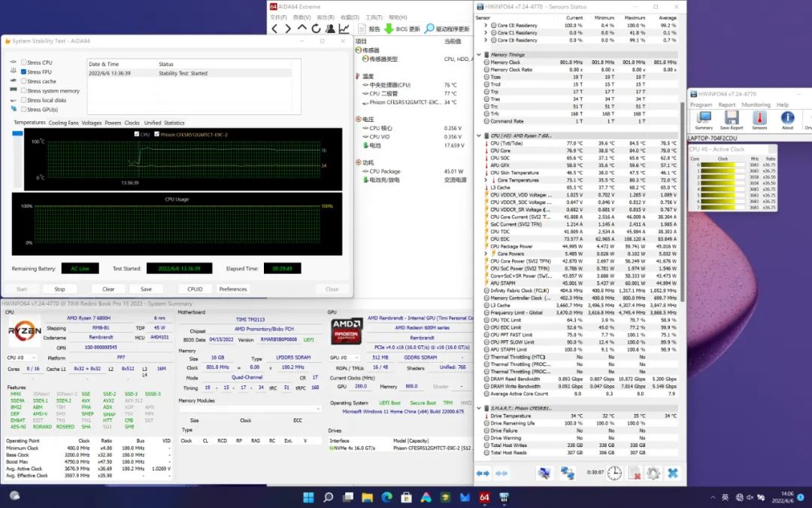
Task: Uncheck the Stress FPU checkbox
Action: [x=24, y=72]
